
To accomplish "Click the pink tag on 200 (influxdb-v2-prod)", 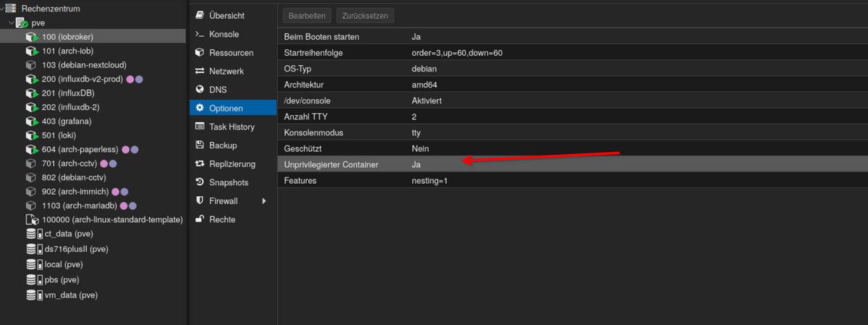I will point(129,79).
